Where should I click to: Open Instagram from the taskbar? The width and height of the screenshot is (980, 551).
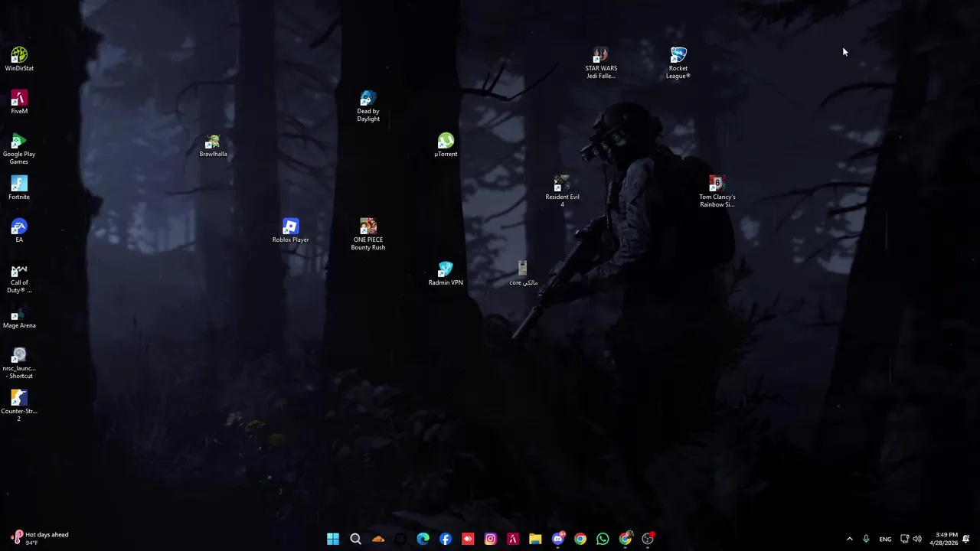click(x=490, y=539)
